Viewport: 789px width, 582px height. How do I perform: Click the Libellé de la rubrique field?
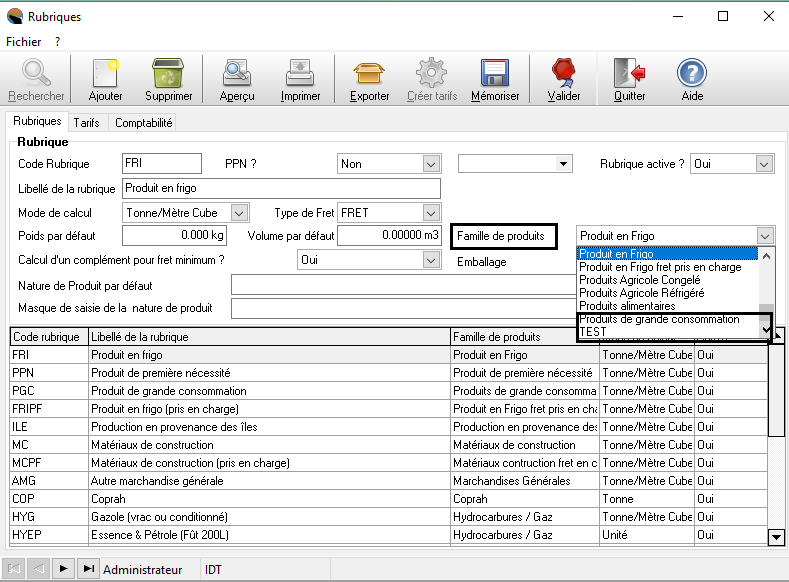(280, 189)
